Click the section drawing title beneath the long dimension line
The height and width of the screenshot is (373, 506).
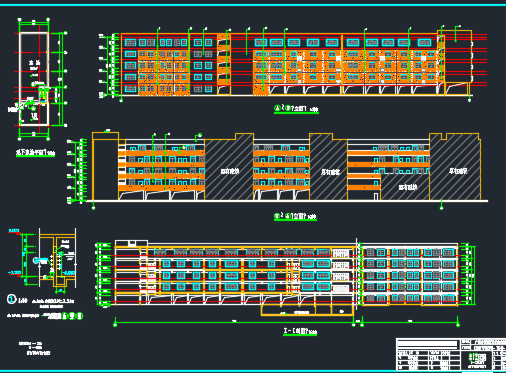pyautogui.click(x=300, y=332)
